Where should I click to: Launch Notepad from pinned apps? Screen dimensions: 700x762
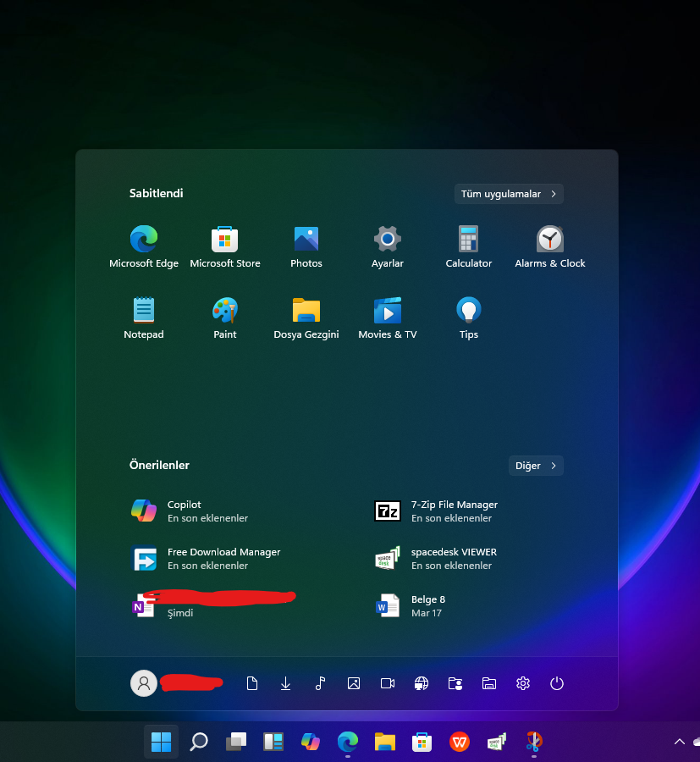point(144,318)
